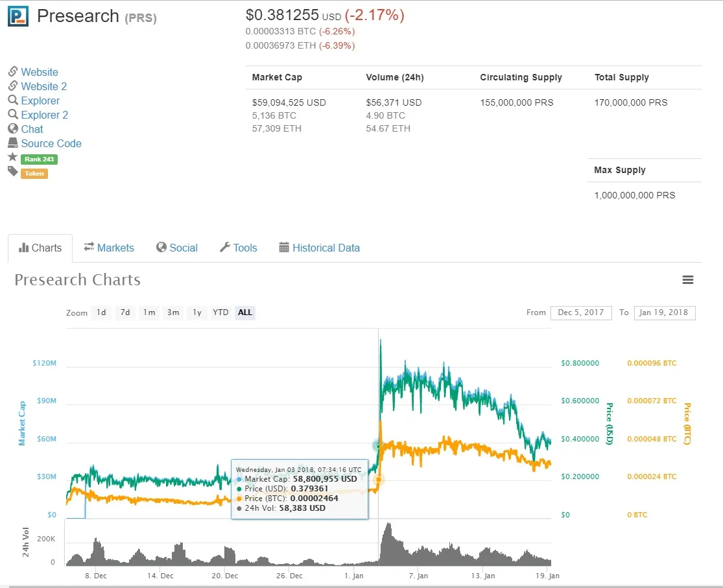The width and height of the screenshot is (723, 588).
Task: Open the Chat link
Action: [32, 130]
